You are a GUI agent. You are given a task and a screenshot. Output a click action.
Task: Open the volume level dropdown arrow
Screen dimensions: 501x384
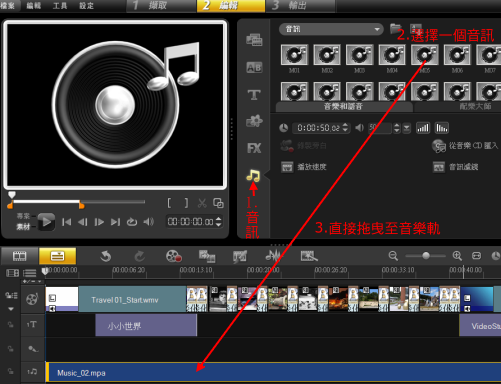407,128
